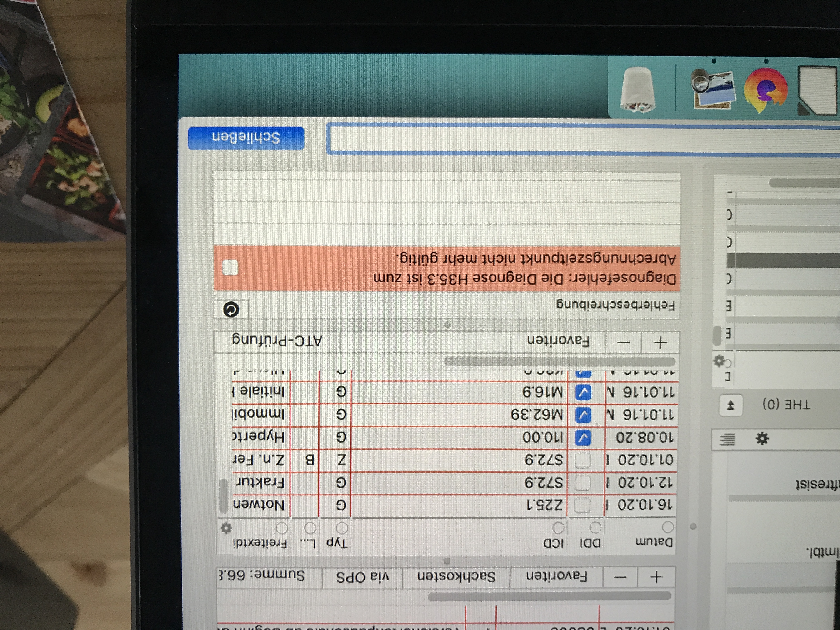This screenshot has width=840, height=630.
Task: Select the radio circle above Typ column
Action: point(342,528)
